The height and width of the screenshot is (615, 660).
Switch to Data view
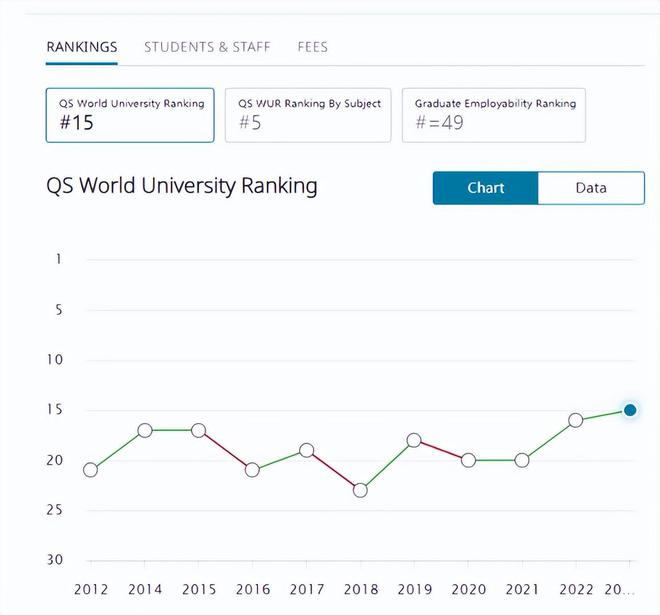point(591,188)
